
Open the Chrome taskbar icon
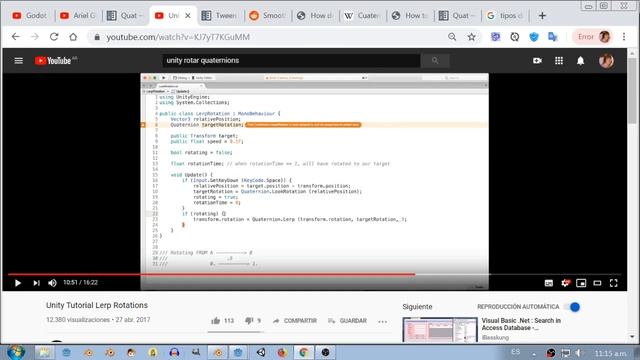(304, 352)
